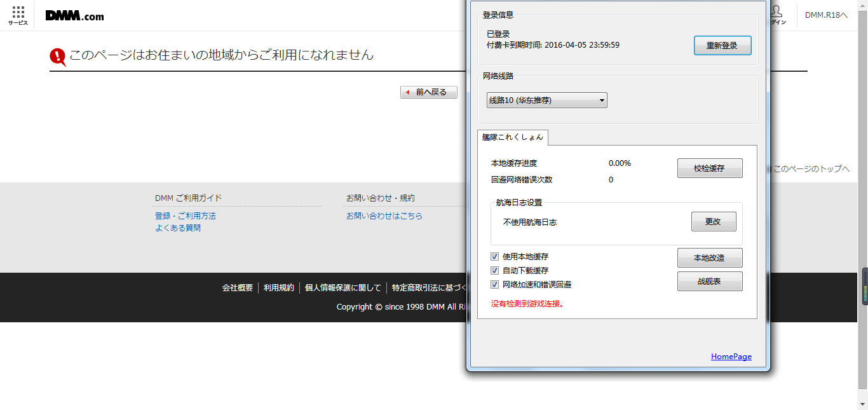Enable or disable 使用本地缓存 checkbox

tap(494, 257)
